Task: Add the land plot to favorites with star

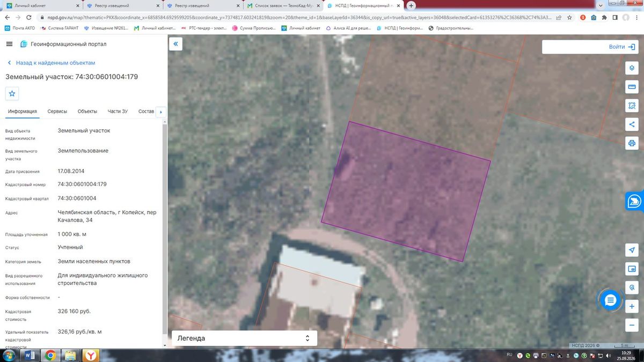Action: coord(12,93)
